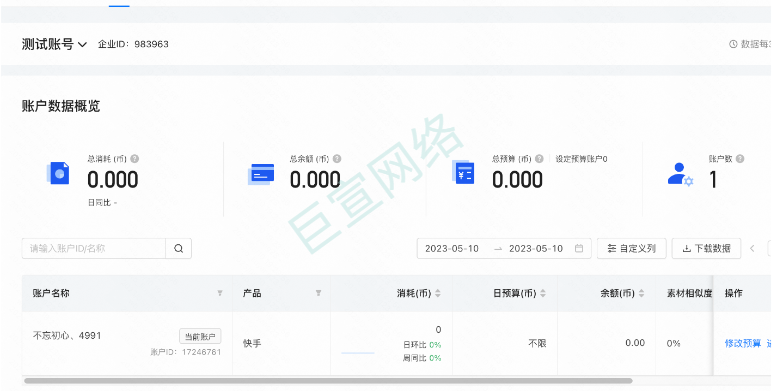
Task: Click the previous page left chevron
Action: click(752, 248)
